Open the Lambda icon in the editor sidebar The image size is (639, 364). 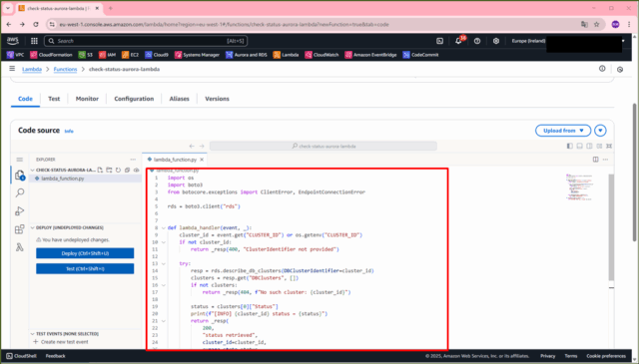coord(20,247)
